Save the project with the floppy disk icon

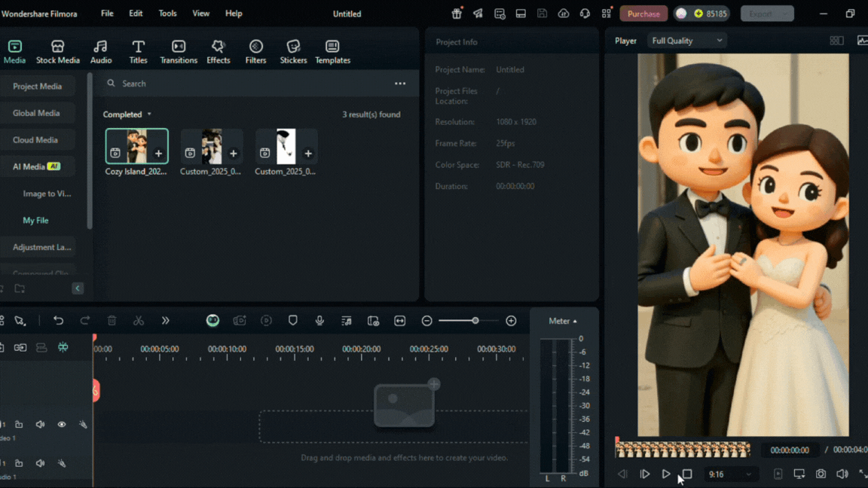pos(542,14)
